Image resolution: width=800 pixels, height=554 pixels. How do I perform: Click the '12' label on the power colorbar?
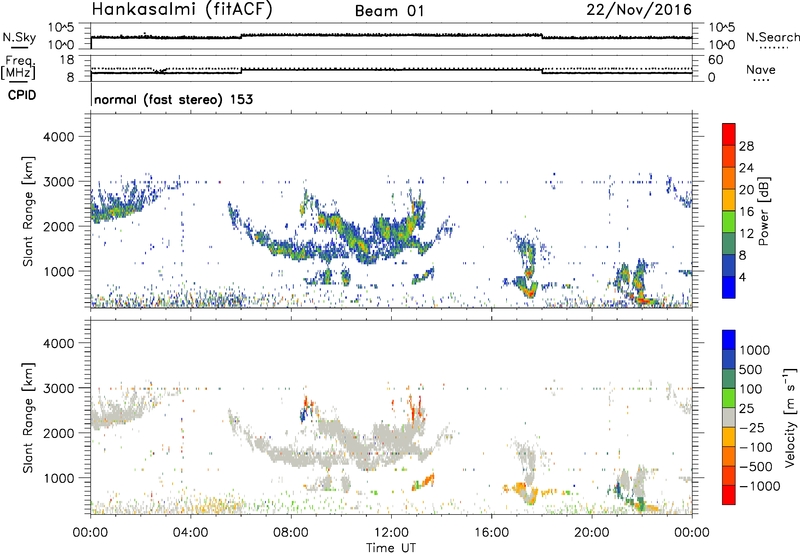pos(746,234)
